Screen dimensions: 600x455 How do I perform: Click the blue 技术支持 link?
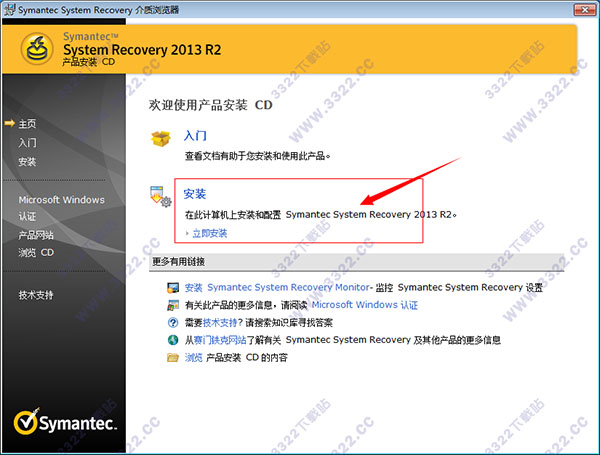click(220, 323)
